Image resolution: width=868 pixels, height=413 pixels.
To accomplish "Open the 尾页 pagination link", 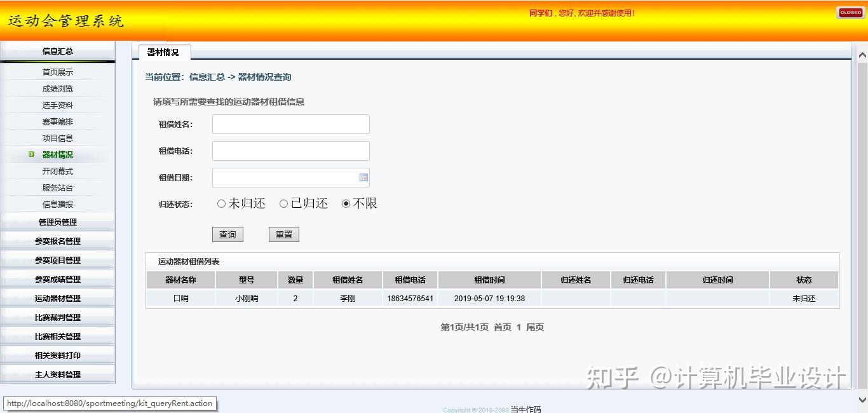I will pos(534,327).
